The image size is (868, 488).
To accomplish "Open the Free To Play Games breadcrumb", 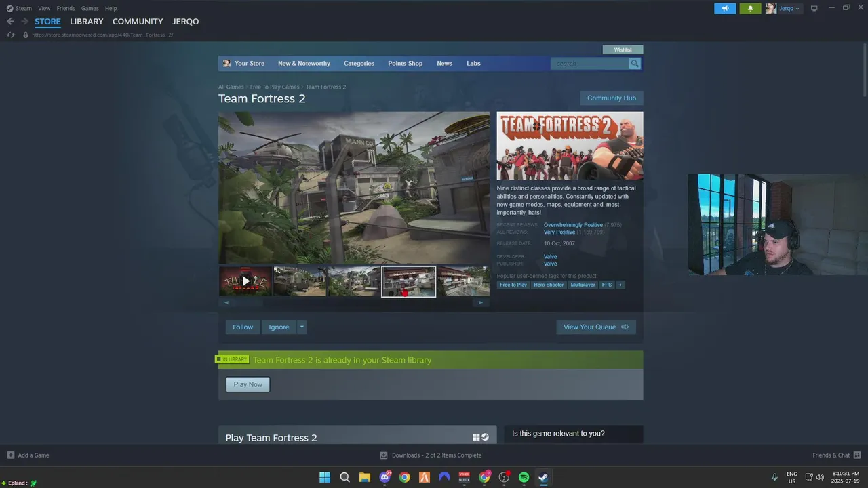I will 275,87.
